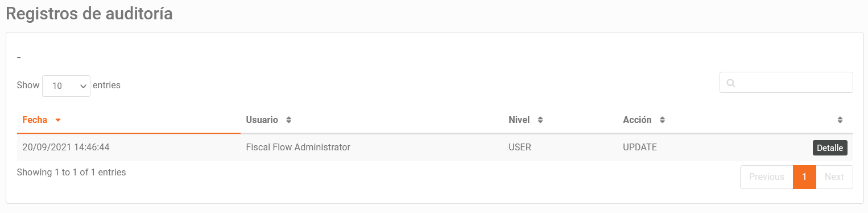This screenshot has width=868, height=213.
Task: Click the chevron of the Show entries selector
Action: click(83, 86)
